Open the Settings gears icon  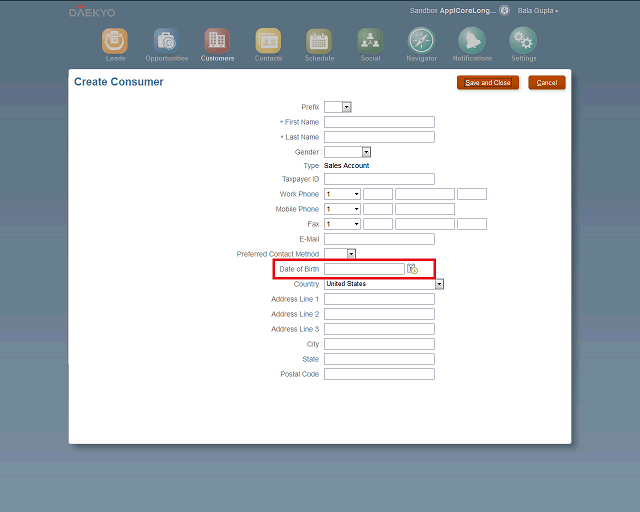(x=523, y=40)
